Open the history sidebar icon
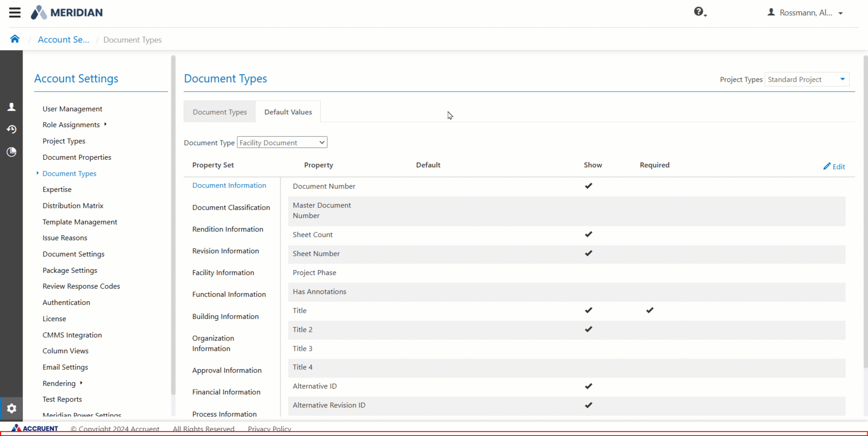This screenshot has height=436, width=868. coord(11,129)
